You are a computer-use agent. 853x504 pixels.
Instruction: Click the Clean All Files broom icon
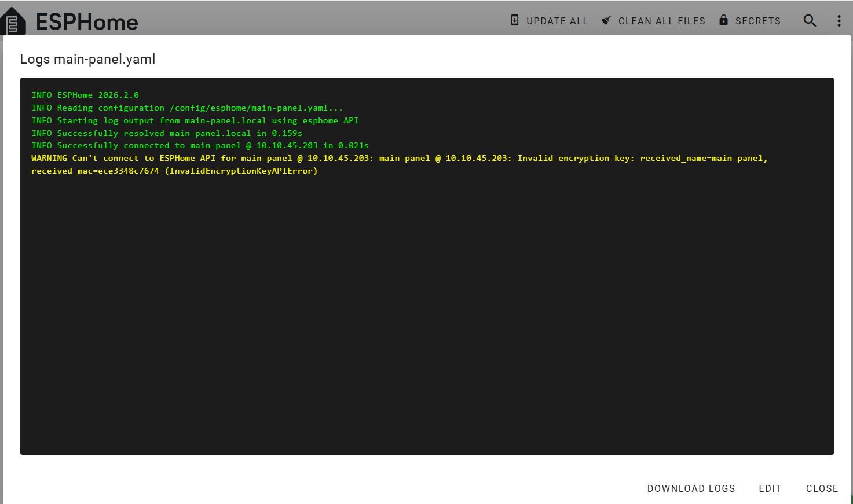click(x=606, y=20)
